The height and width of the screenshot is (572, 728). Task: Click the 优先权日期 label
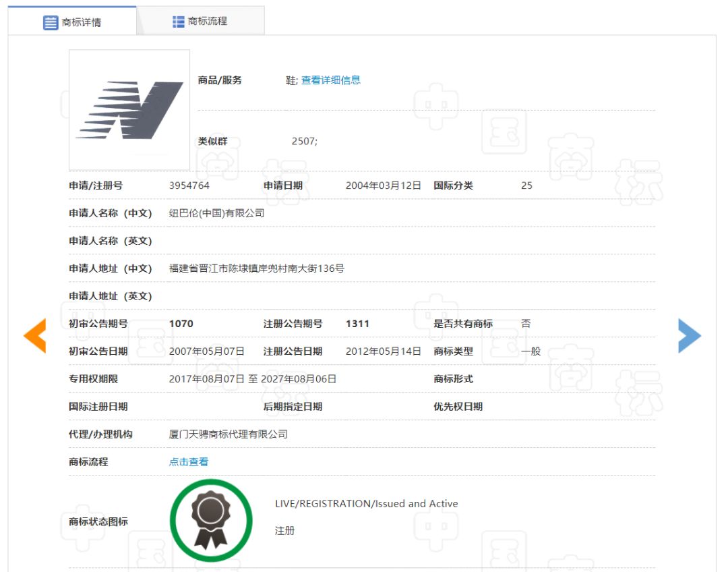(x=458, y=407)
